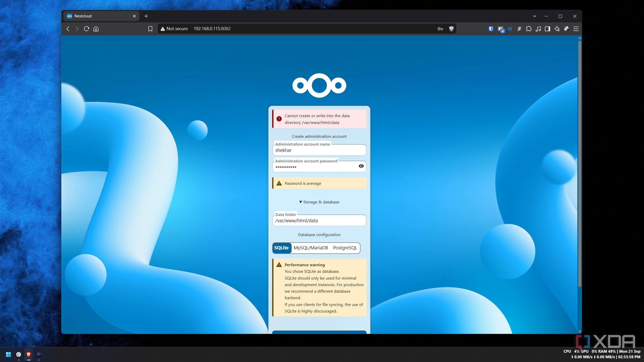The height and width of the screenshot is (362, 644).
Task: Collapse the Storage & database section
Action: [319, 202]
